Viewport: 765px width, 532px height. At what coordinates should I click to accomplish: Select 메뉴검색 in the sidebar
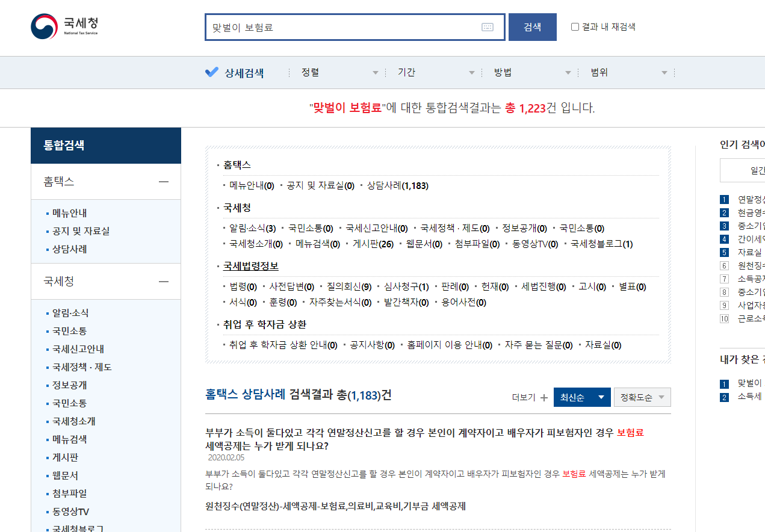69,439
